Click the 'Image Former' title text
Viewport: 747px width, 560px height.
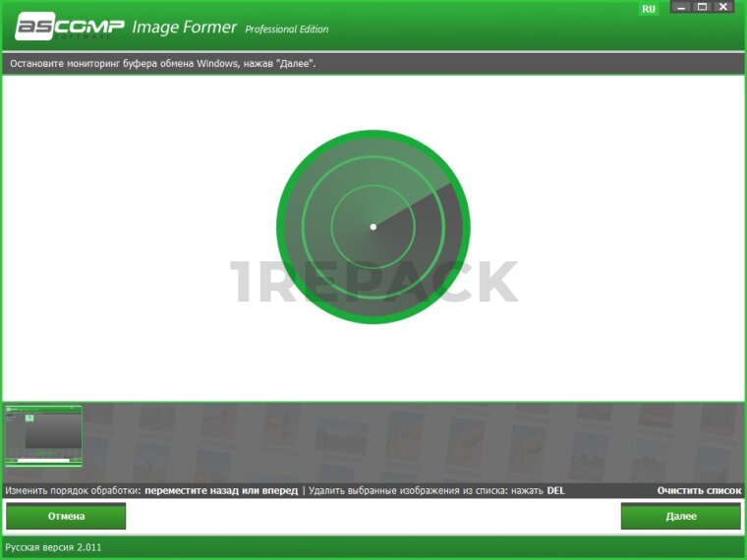tap(184, 27)
